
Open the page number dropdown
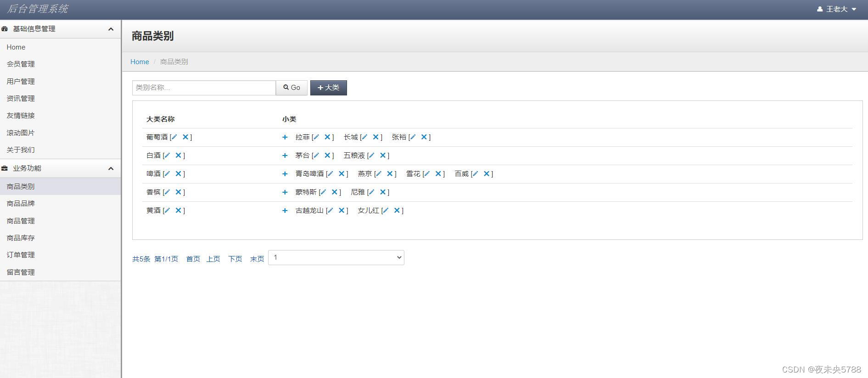click(336, 257)
